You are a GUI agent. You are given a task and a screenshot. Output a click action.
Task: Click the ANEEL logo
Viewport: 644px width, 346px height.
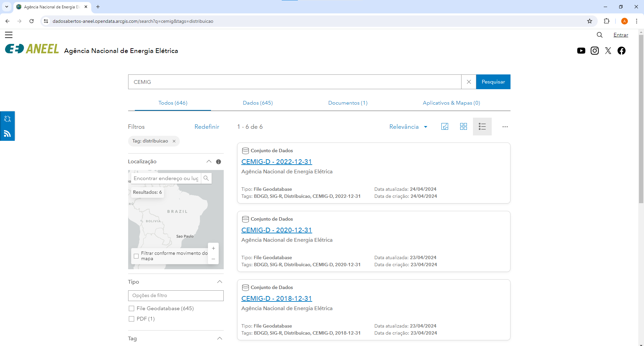point(32,49)
